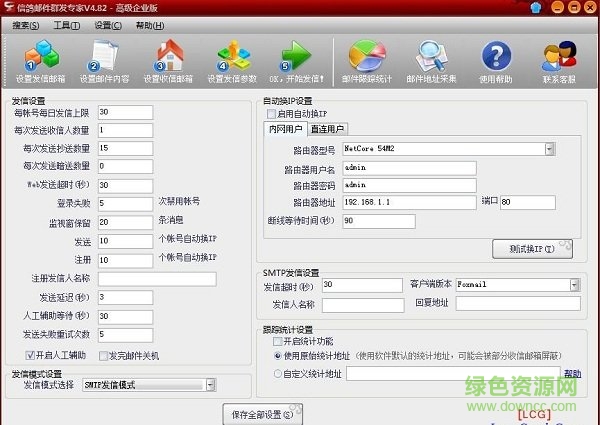The height and width of the screenshot is (425, 600).
Task: Click the 保存全部设置 button
Action: coord(260,414)
